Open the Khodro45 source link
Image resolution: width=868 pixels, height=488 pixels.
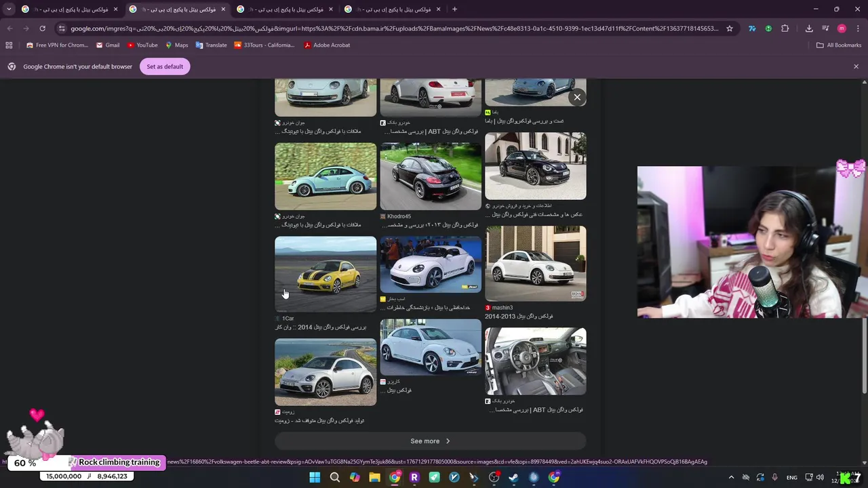coord(399,216)
